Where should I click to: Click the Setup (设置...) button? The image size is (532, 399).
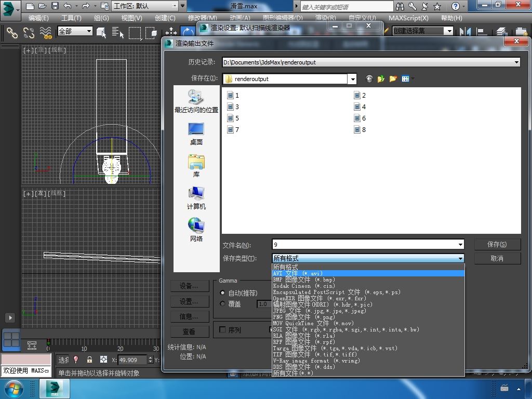(x=189, y=301)
